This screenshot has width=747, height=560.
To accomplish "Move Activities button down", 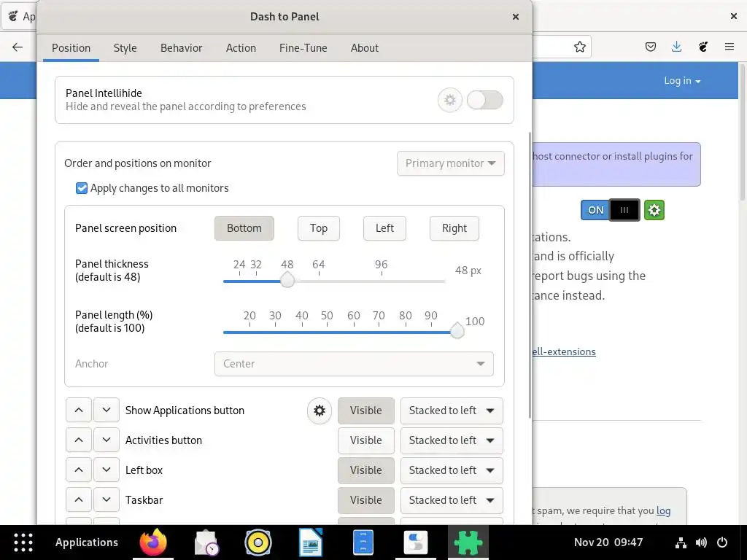I will coord(107,440).
